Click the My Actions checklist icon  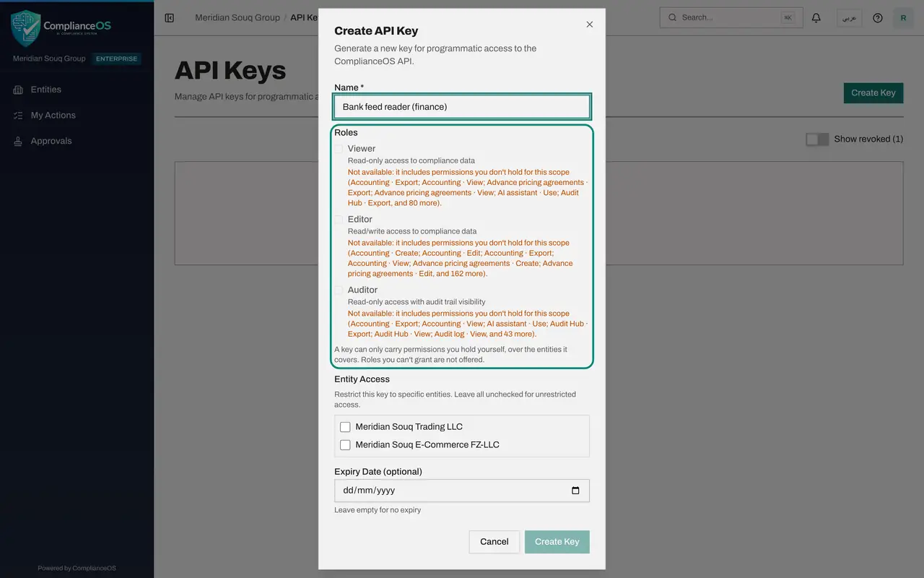[18, 116]
